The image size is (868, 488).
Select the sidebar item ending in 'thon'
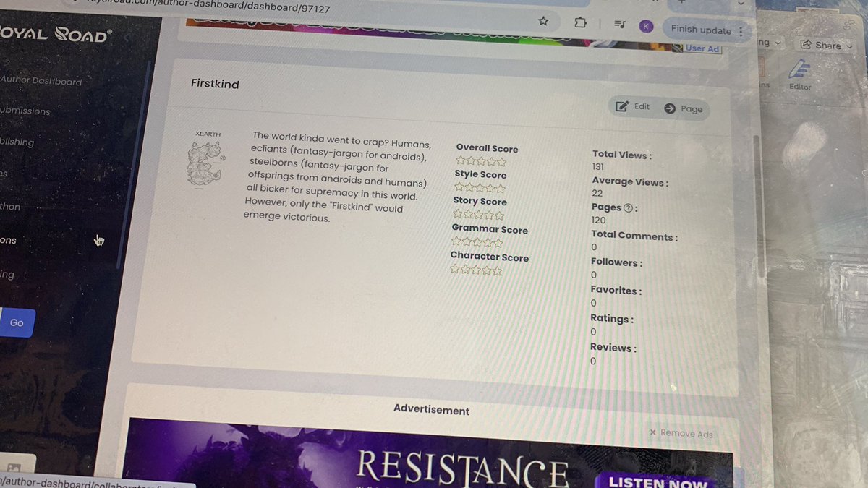pos(10,207)
